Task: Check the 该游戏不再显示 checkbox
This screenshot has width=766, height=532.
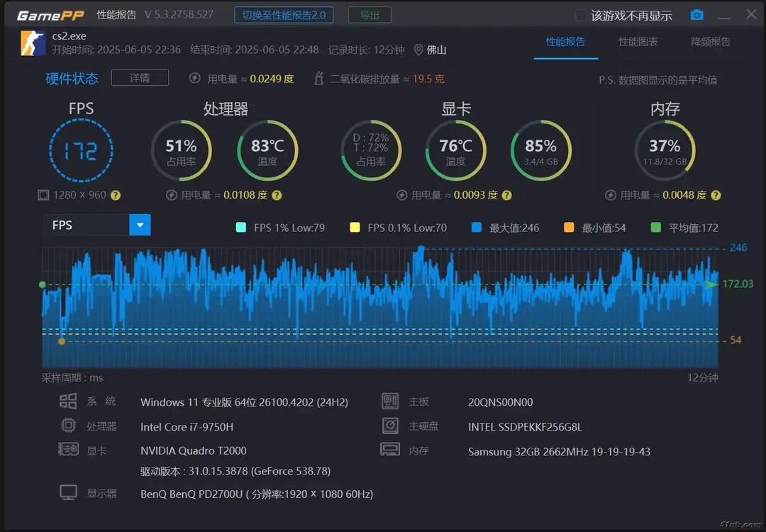Action: (579, 14)
